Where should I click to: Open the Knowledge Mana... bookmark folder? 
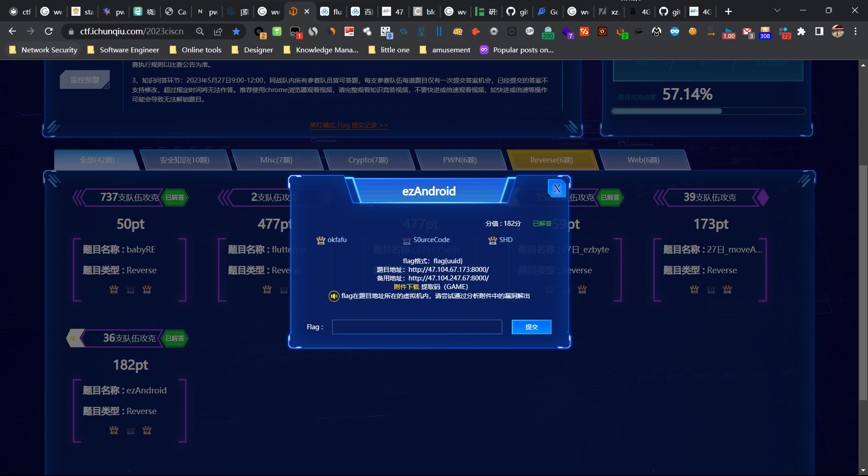(321, 50)
